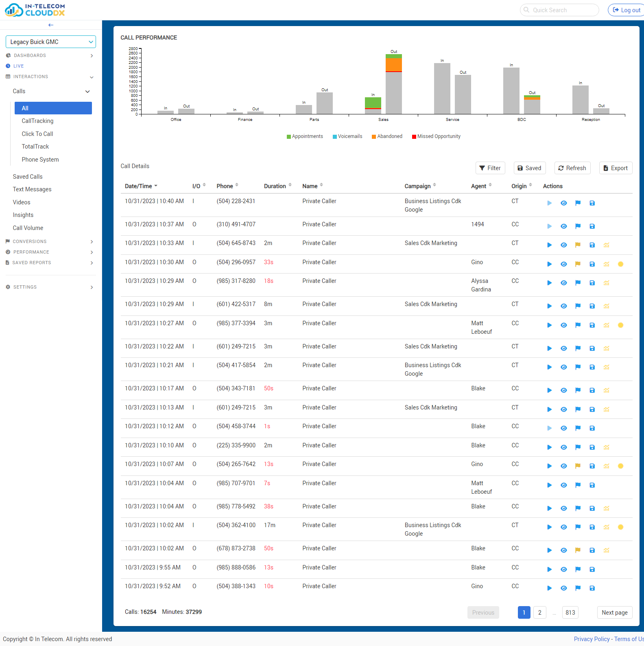The image size is (644, 646).
Task: Expand the Performance section
Action: pyautogui.click(x=50, y=252)
